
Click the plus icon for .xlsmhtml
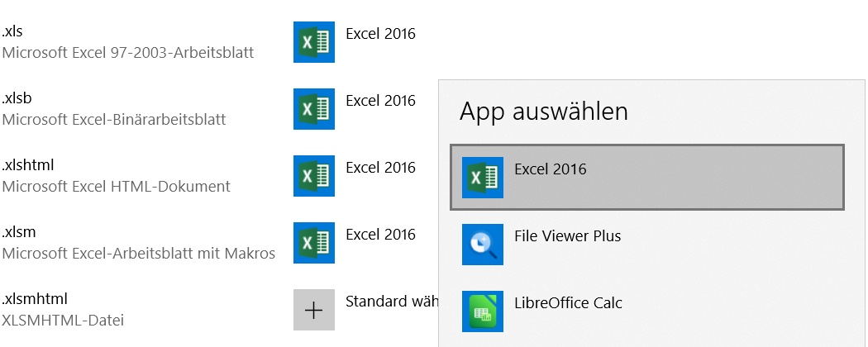click(314, 310)
